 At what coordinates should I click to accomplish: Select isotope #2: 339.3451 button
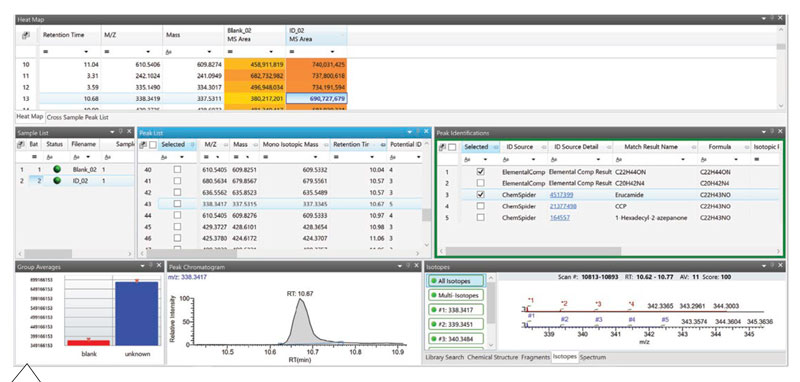click(x=455, y=324)
